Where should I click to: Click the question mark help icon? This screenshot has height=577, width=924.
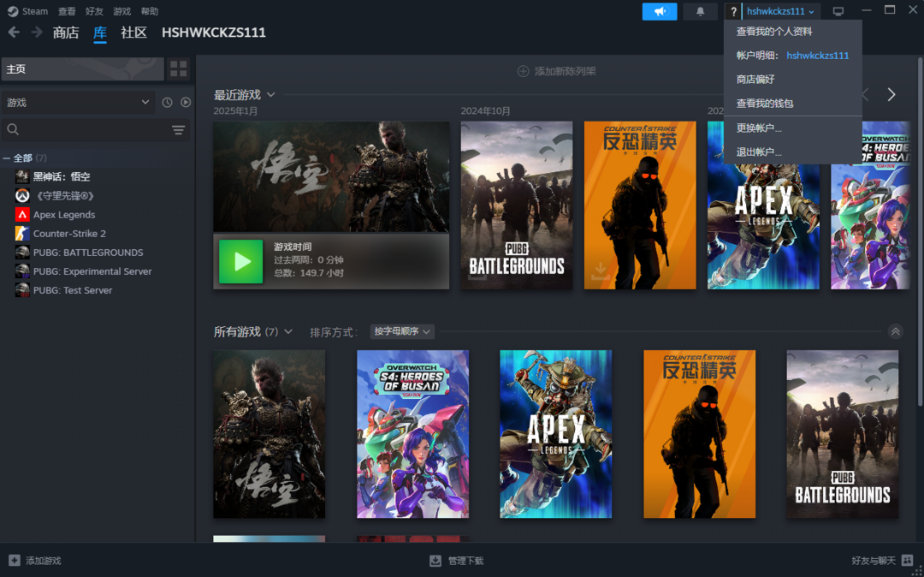tap(733, 11)
